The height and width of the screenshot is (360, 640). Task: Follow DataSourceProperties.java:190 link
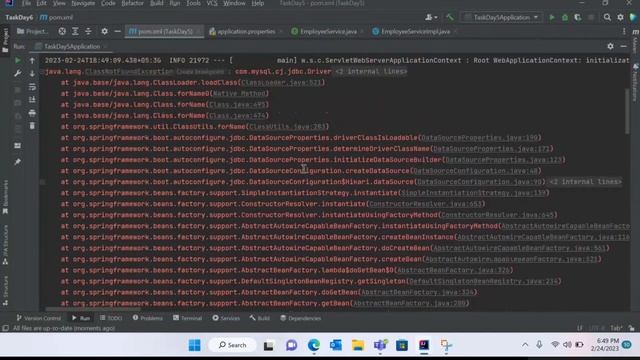(x=480, y=138)
